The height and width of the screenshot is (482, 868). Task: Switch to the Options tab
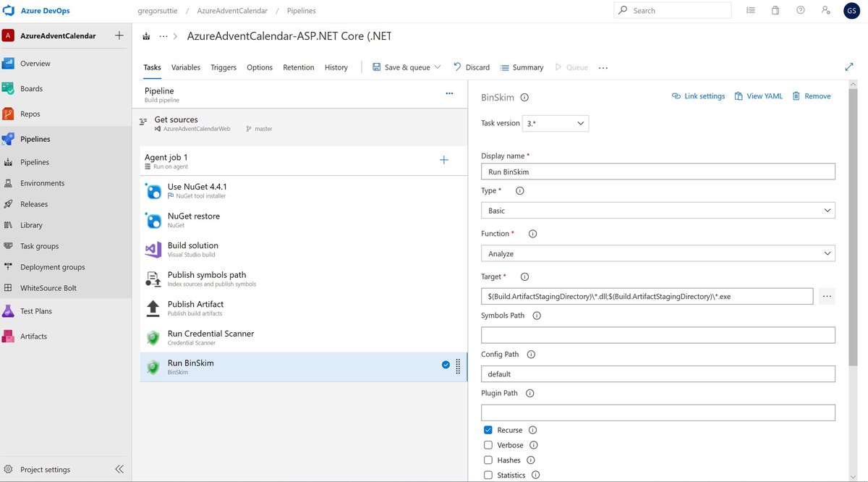(260, 67)
